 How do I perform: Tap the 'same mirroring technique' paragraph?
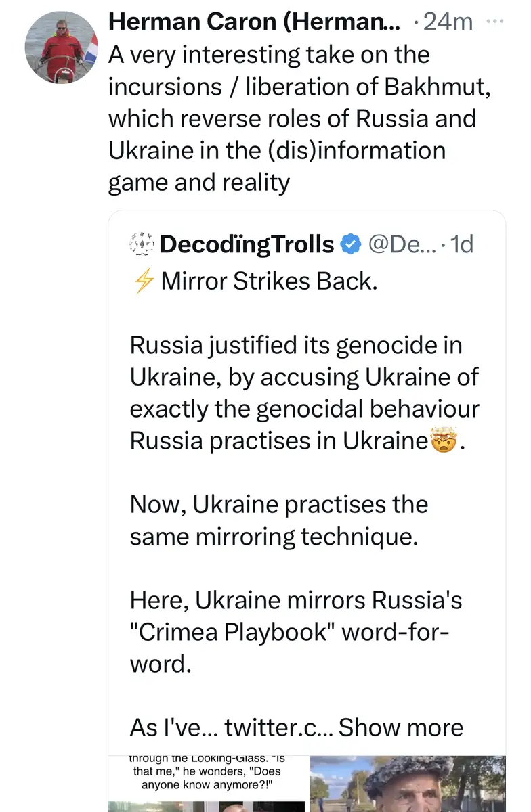[x=279, y=520]
